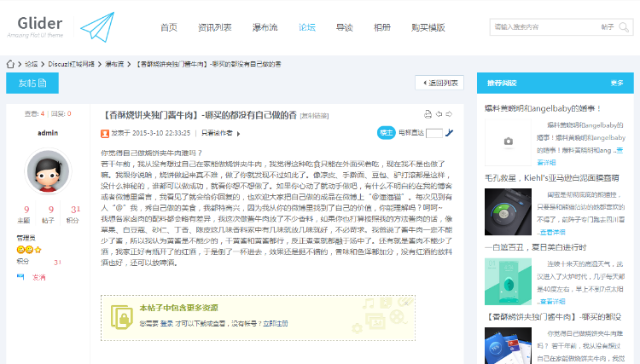Open 一白遮百丑 article title in sidebar

click(x=536, y=247)
